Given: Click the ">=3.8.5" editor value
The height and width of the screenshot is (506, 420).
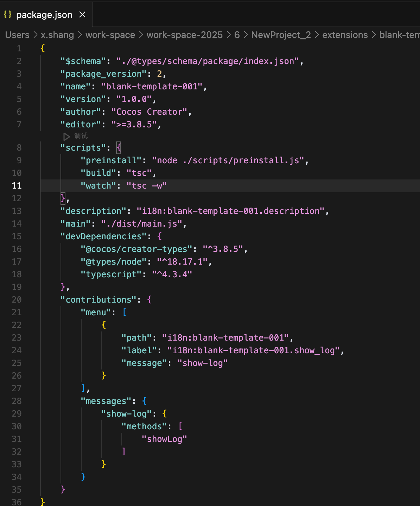Looking at the screenshot, I should [x=134, y=124].
